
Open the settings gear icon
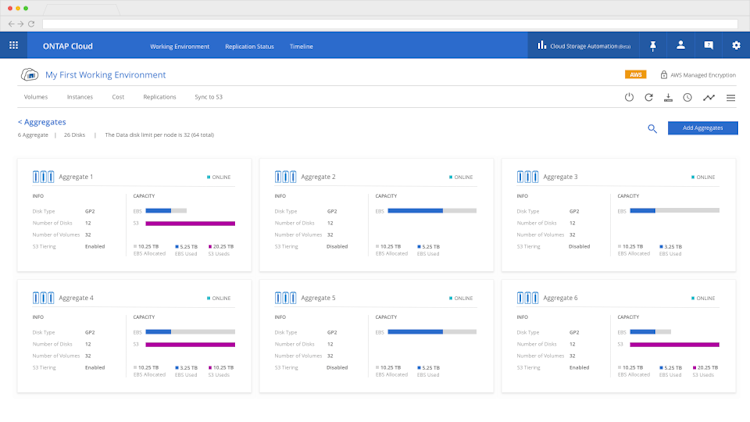tap(736, 45)
